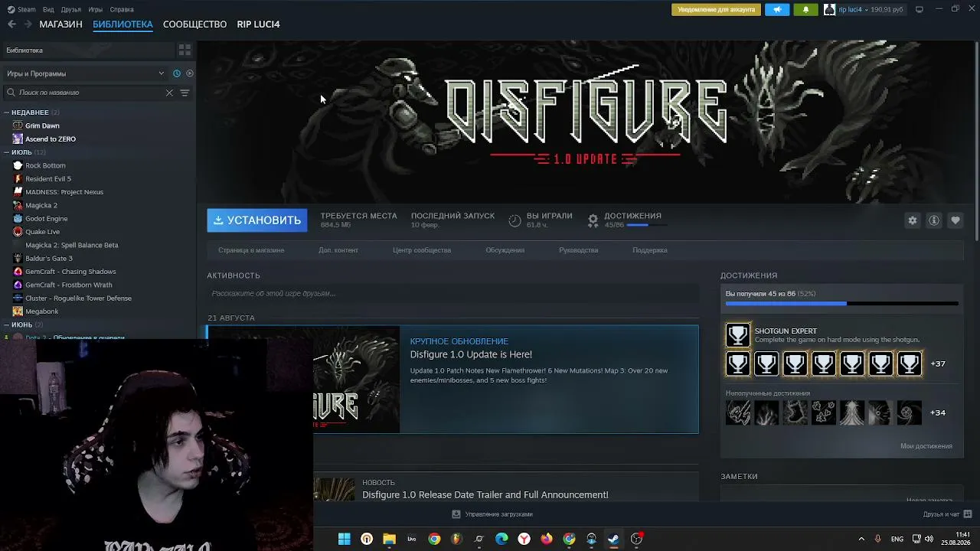Image resolution: width=980 pixels, height=551 pixels.
Task: Open the Доп. контент link
Action: coord(338,250)
